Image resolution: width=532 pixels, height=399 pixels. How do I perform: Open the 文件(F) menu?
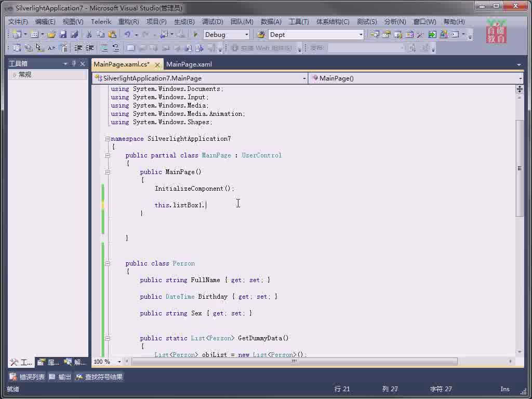[18, 22]
